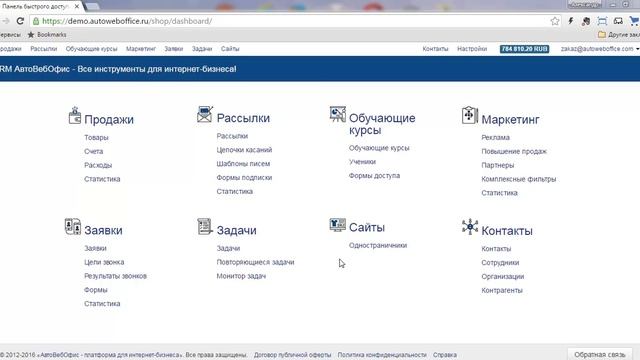640x360 pixels.
Task: Open the Формы link under Заявки
Action: pyautogui.click(x=96, y=290)
